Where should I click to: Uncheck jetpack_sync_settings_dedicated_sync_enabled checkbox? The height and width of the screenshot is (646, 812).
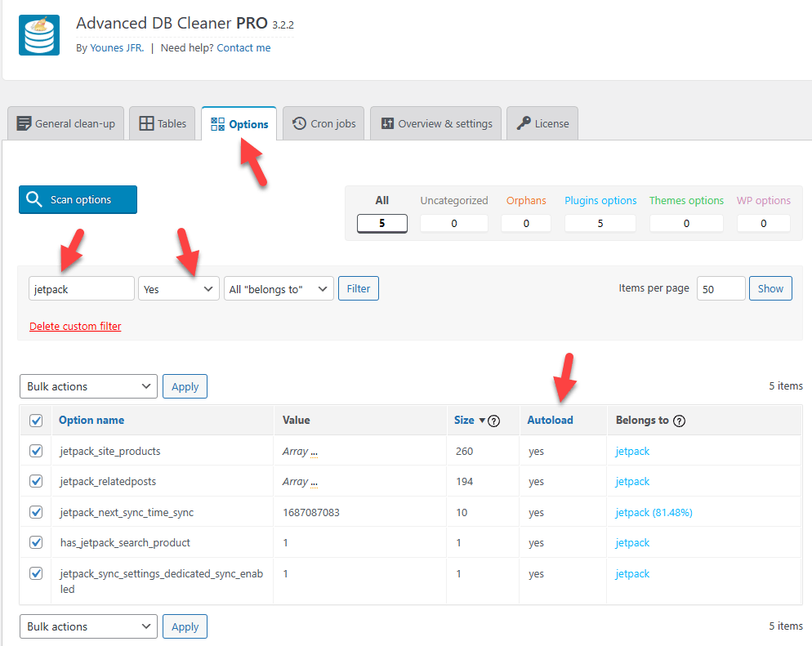coord(36,573)
